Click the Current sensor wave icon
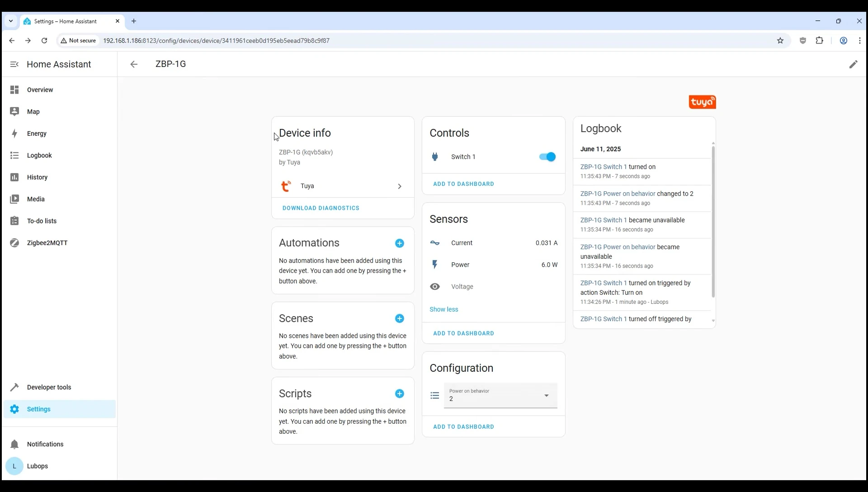The height and width of the screenshot is (492, 868). pos(435,243)
